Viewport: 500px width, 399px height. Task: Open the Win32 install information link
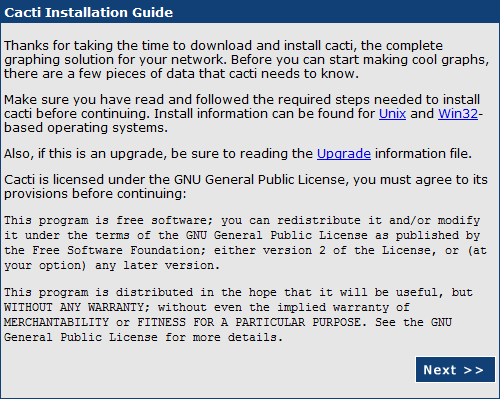tap(458, 114)
